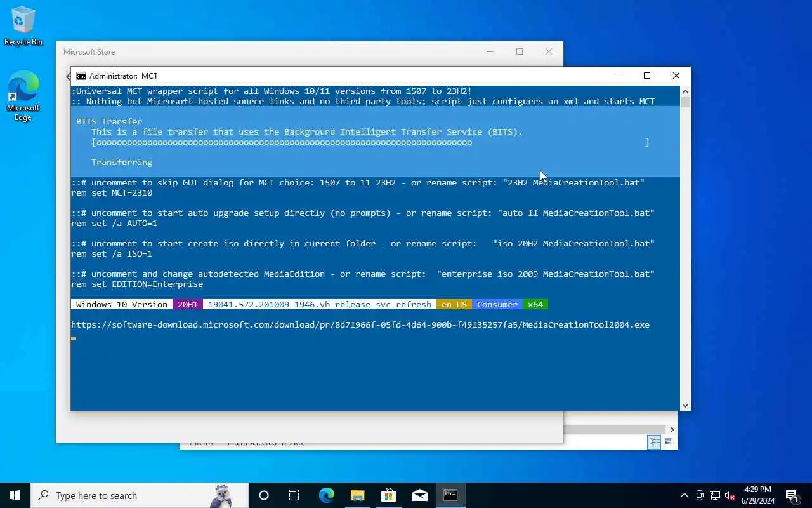Click the BITS transfer progress bar
Viewport: 812px width, 508px height.
click(x=370, y=142)
